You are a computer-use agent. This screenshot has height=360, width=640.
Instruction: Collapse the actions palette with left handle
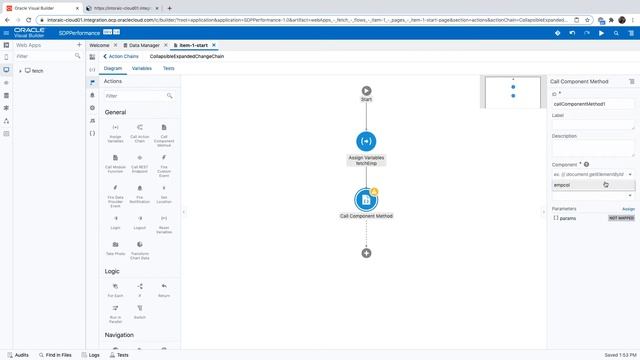coord(184,212)
